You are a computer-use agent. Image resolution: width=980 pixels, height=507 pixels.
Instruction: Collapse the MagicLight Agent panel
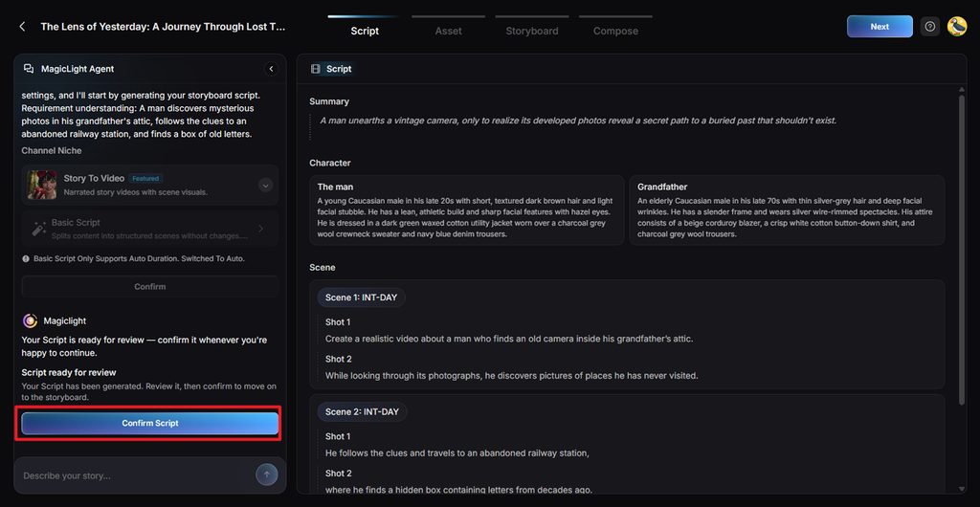pos(271,69)
